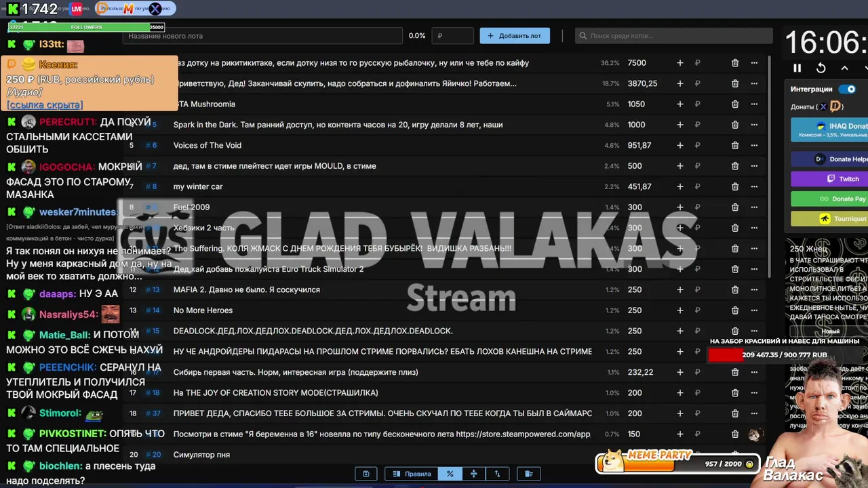Click the #13 id of MAFIA 2 lot
The width and height of the screenshot is (868, 488).
[x=153, y=289]
